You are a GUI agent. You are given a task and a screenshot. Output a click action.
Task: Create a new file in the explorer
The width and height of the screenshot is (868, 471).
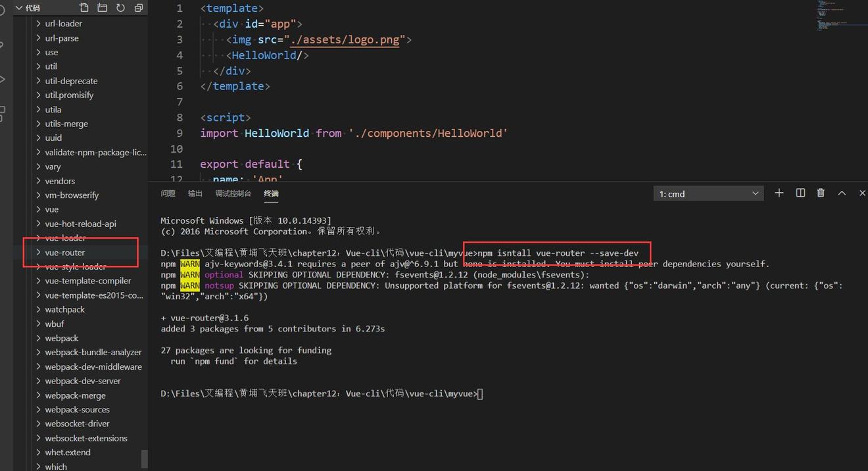tap(84, 7)
